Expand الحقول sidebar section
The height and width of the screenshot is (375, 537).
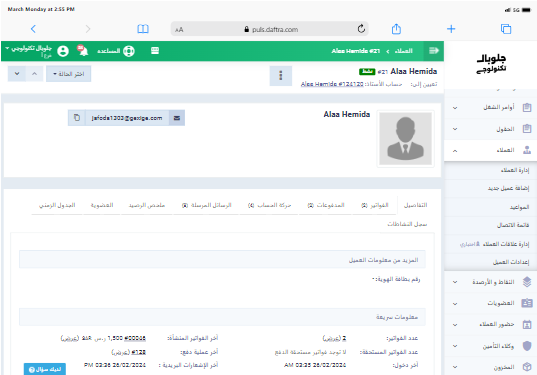(490, 129)
